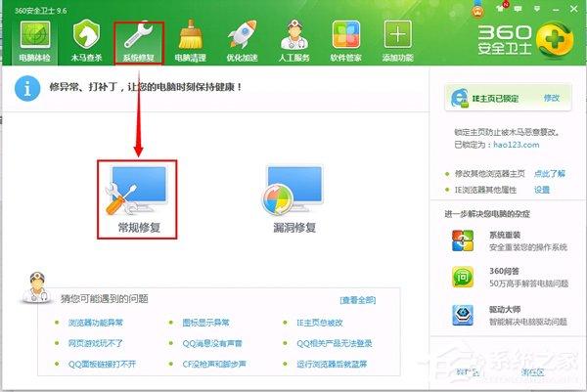Click the doctor avatar beside 猜您可能遇到的问题

(36, 287)
